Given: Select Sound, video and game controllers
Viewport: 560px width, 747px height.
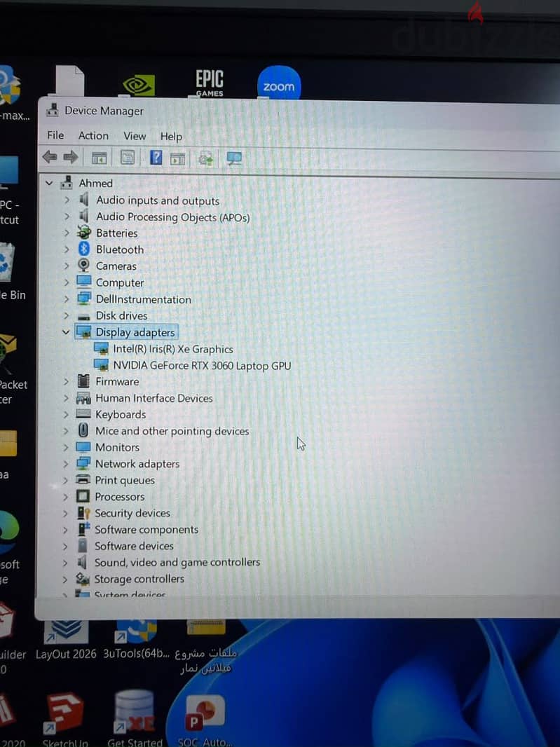Looking at the screenshot, I should pyautogui.click(x=177, y=562).
